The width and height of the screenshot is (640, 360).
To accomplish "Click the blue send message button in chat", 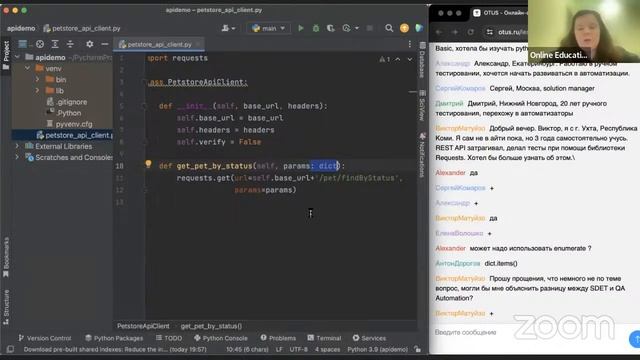I will click(635, 339).
